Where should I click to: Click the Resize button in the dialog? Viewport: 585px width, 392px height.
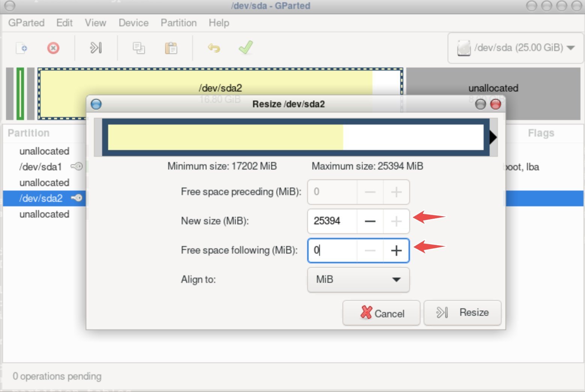[x=462, y=312]
